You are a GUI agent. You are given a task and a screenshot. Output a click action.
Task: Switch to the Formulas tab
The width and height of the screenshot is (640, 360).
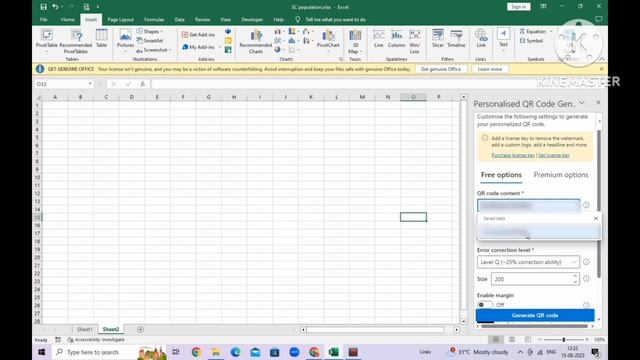154,20
